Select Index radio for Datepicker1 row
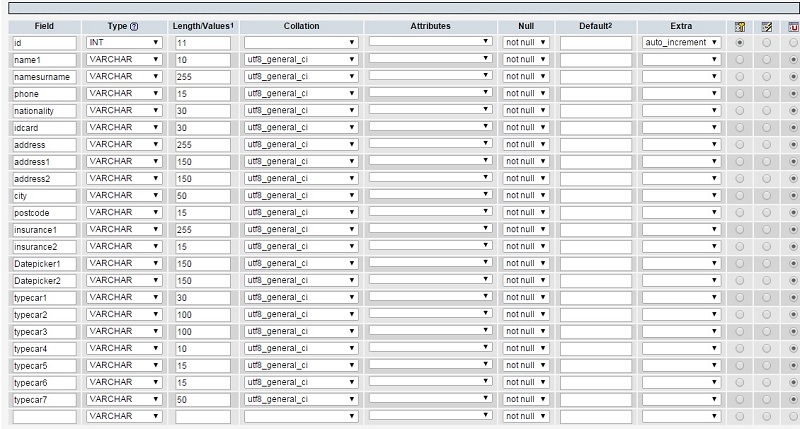The height and width of the screenshot is (429, 800). pyautogui.click(x=766, y=264)
